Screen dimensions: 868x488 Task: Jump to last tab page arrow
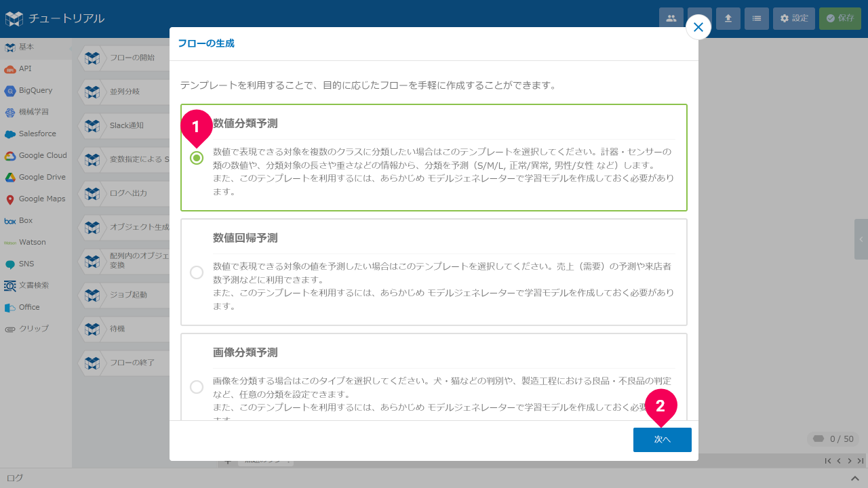point(861,461)
